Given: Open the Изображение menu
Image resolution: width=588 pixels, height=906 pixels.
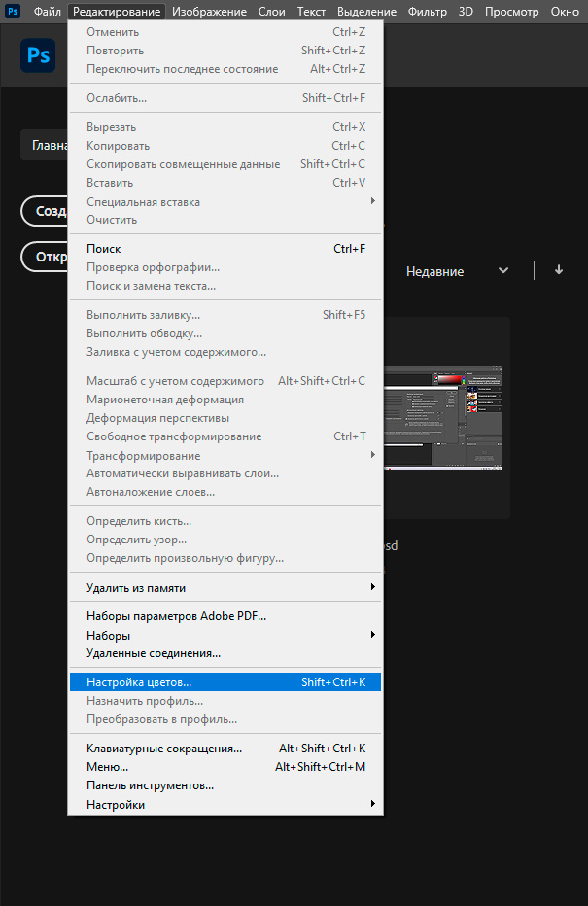Looking at the screenshot, I should [x=211, y=11].
